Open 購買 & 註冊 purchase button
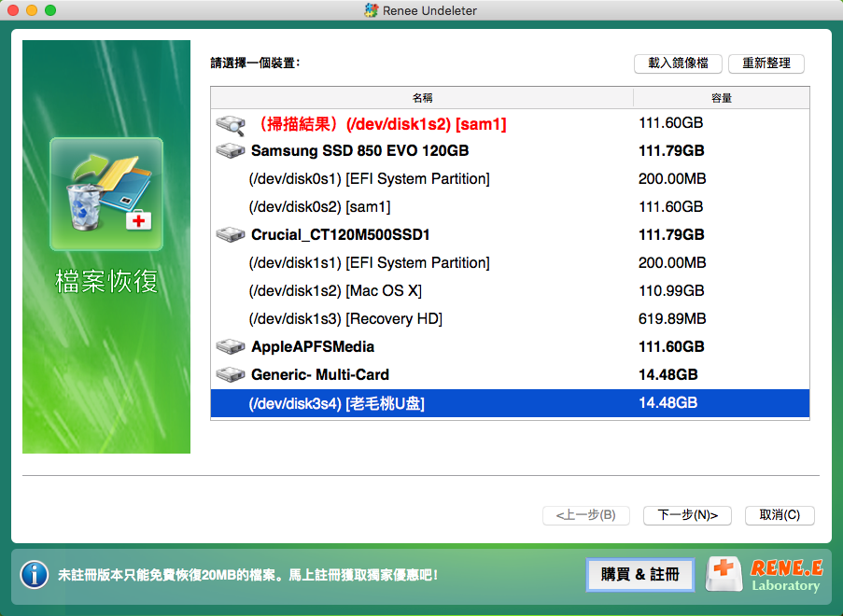Viewport: 843px width, 616px height. coord(639,575)
